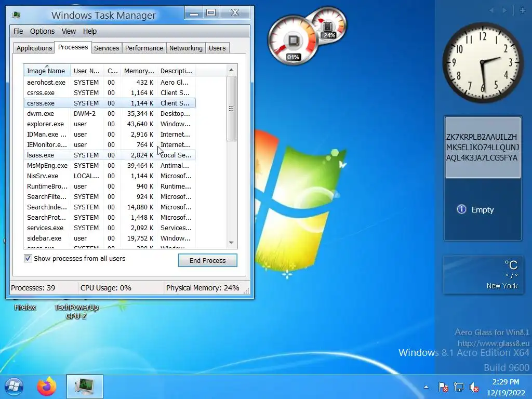Sort by CPU column header

tap(112, 71)
